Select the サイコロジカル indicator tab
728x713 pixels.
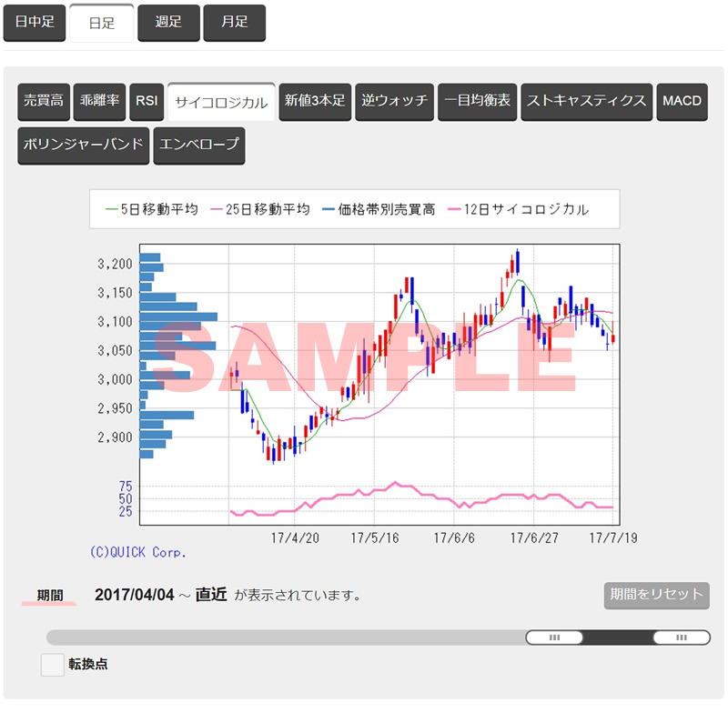click(x=221, y=102)
